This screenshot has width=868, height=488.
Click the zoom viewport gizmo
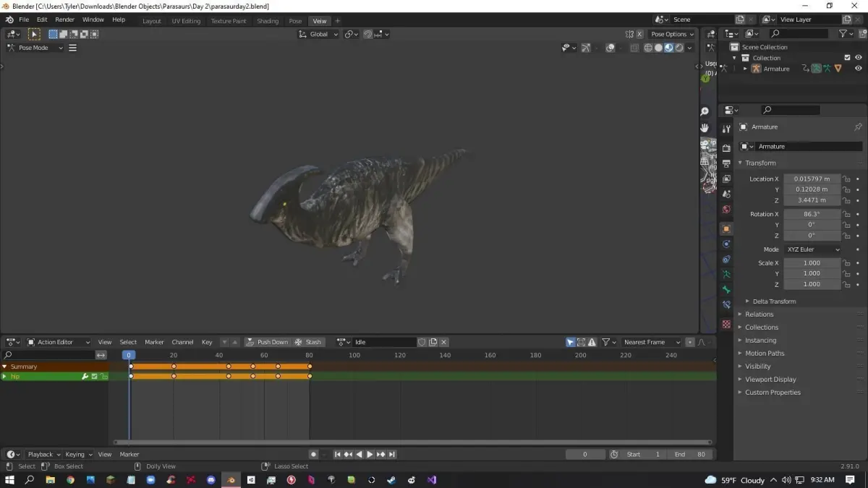pyautogui.click(x=705, y=111)
